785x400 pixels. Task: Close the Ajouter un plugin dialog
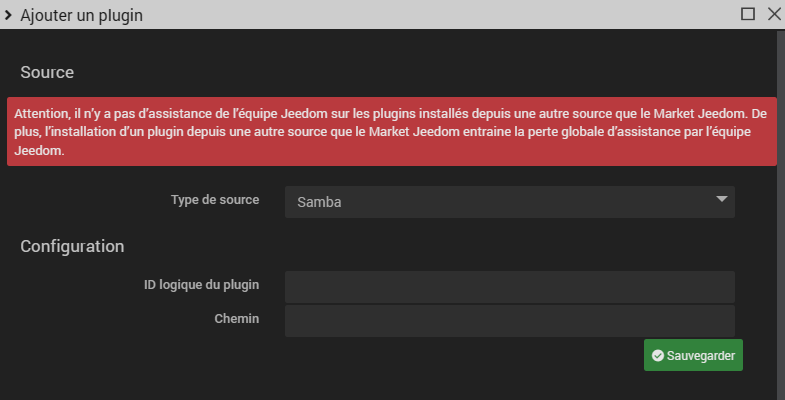click(773, 14)
